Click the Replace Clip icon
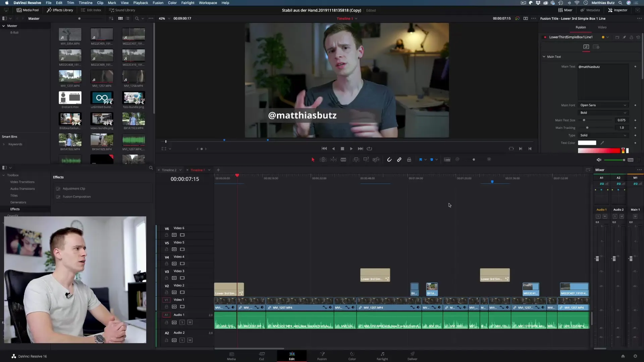Image resolution: width=644 pixels, height=362 pixels. click(376, 160)
